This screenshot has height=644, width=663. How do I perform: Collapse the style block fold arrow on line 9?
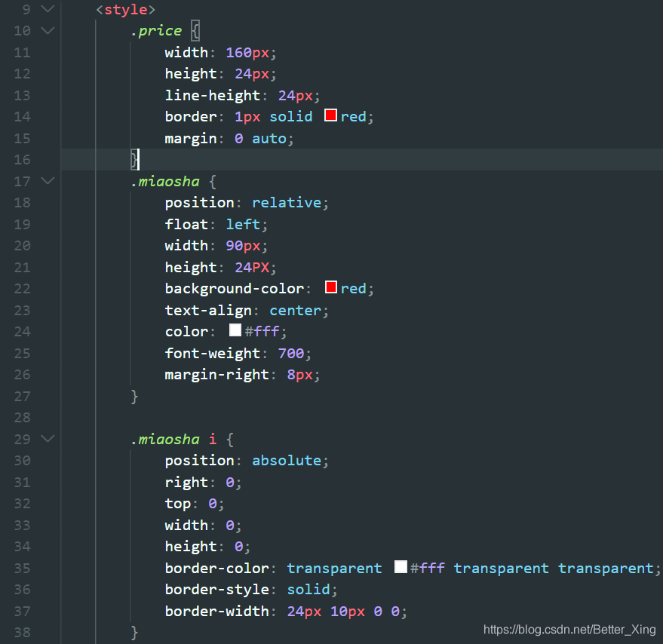[x=48, y=9]
